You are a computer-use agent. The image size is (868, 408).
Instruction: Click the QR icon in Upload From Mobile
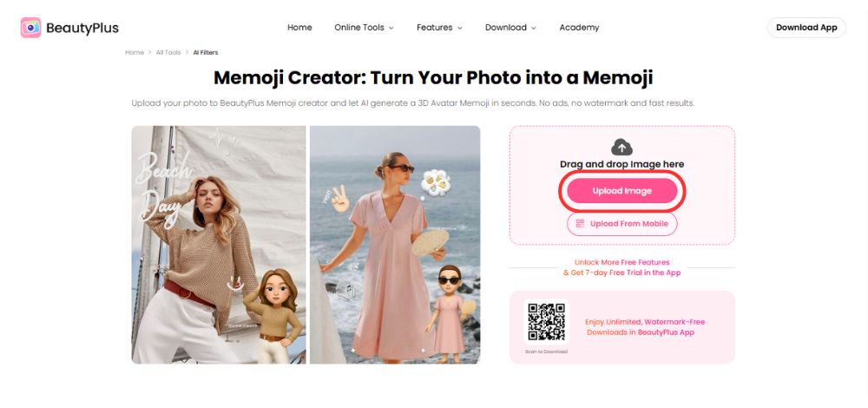[x=580, y=224]
